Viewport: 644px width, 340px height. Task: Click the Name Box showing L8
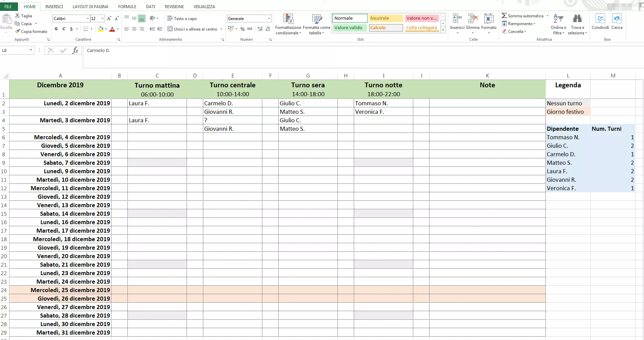15,50
